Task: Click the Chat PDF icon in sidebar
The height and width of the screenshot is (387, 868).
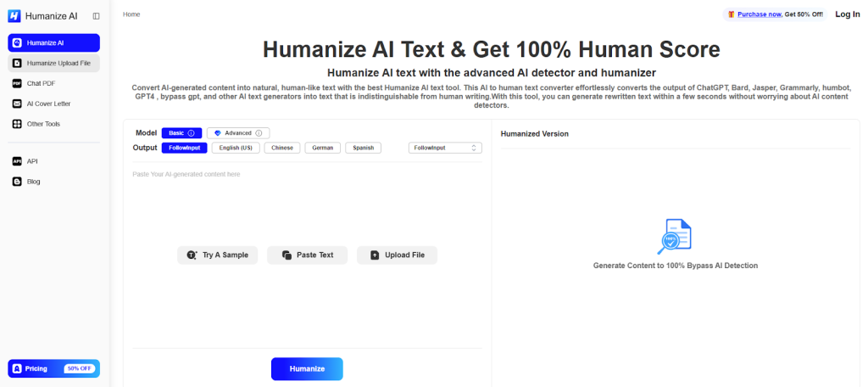Action: click(x=17, y=83)
